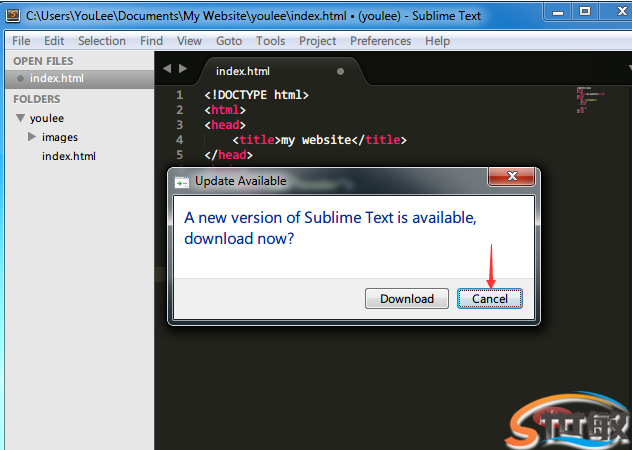Image resolution: width=632 pixels, height=450 pixels.
Task: Open the Selection menu
Action: point(102,41)
